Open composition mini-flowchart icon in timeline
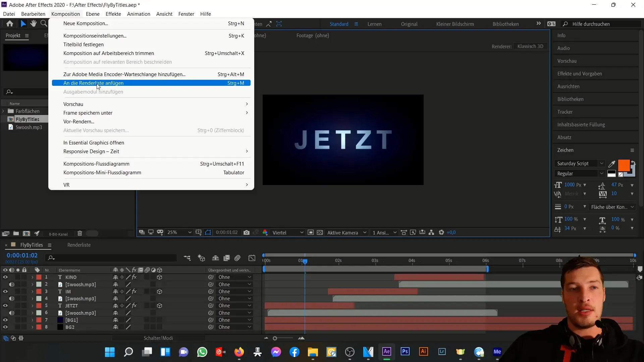The width and height of the screenshot is (644, 362). tap(187, 258)
